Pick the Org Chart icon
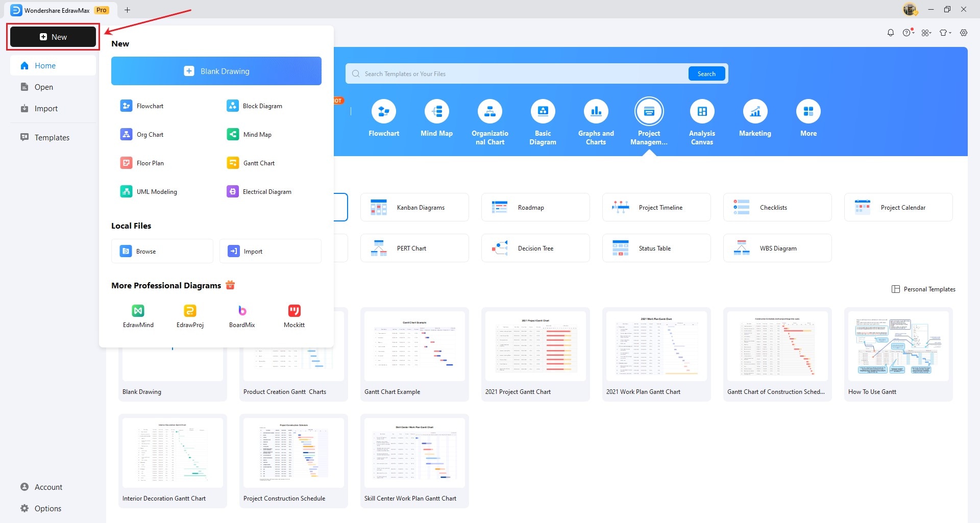This screenshot has height=523, width=980. tap(126, 134)
